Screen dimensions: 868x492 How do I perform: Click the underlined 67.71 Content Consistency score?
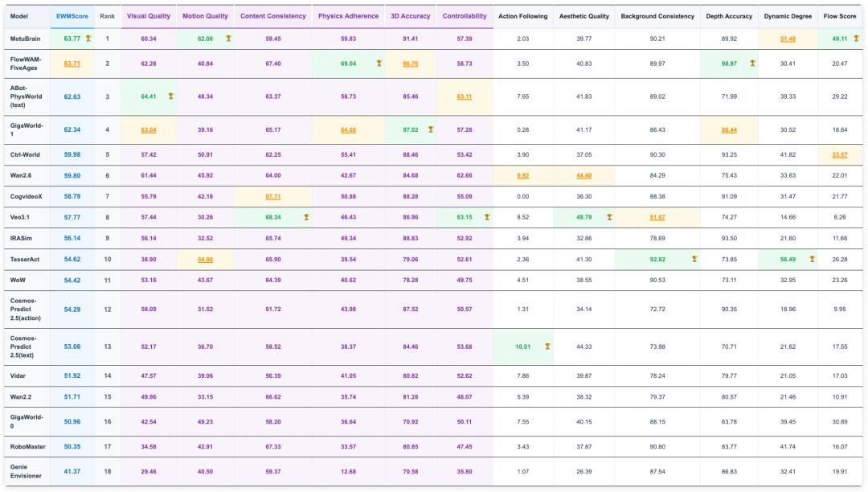point(275,196)
